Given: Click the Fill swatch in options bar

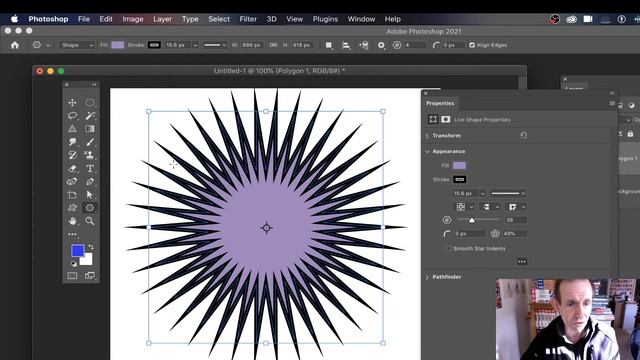Looking at the screenshot, I should (118, 45).
